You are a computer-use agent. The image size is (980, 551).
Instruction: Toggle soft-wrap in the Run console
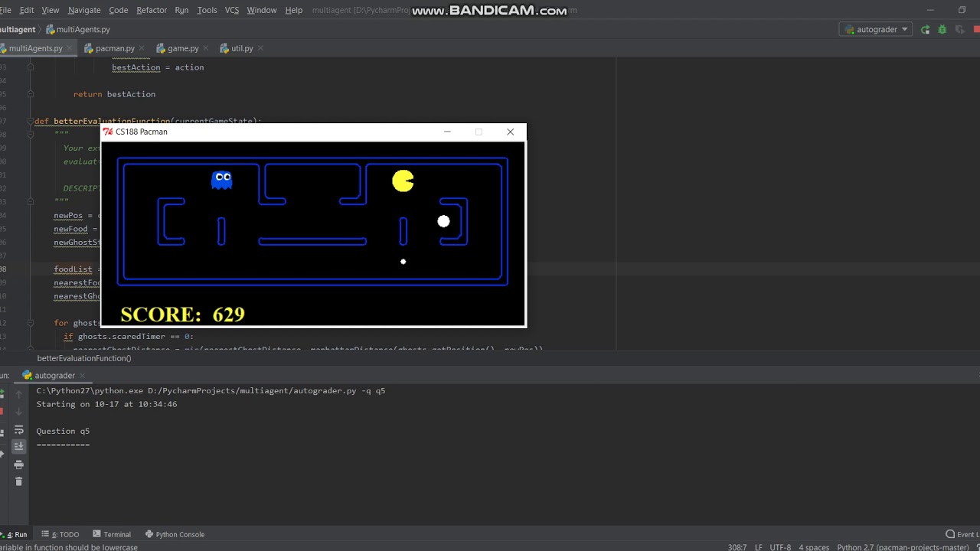(19, 430)
